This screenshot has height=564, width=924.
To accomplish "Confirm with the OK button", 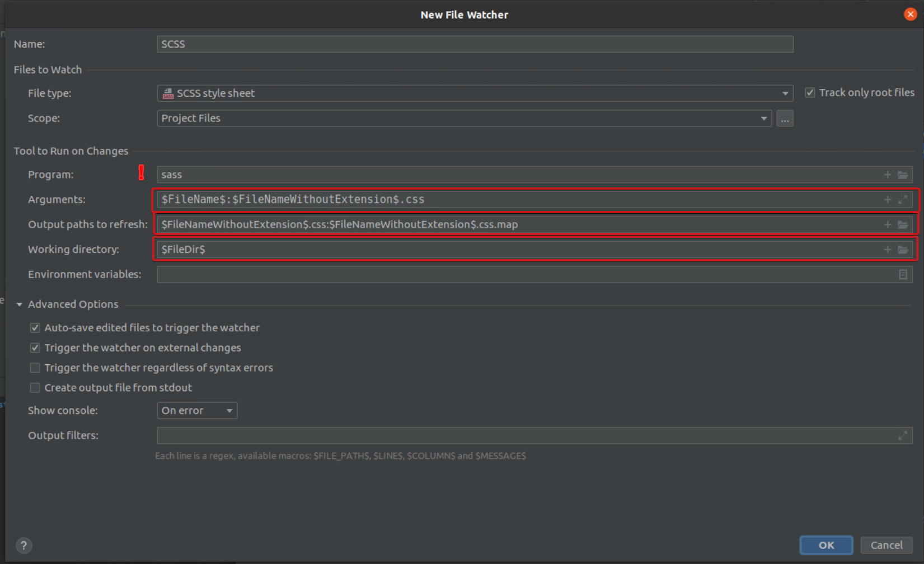I will pyautogui.click(x=826, y=545).
